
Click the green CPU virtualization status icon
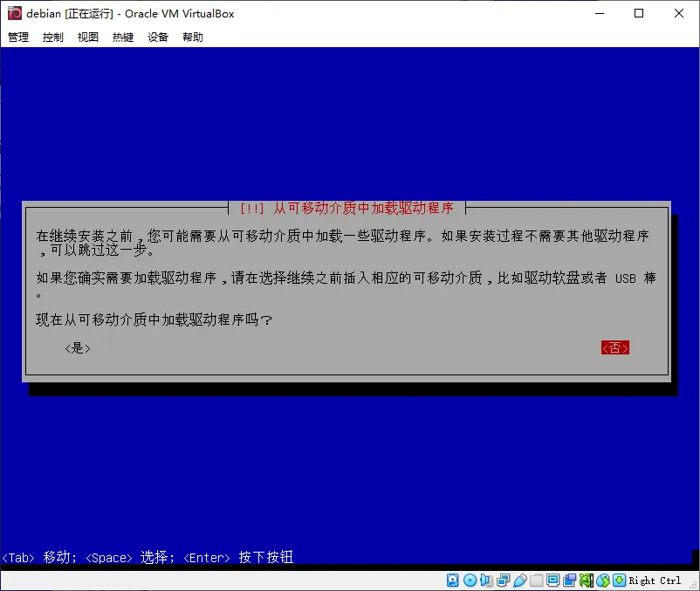coord(587,581)
